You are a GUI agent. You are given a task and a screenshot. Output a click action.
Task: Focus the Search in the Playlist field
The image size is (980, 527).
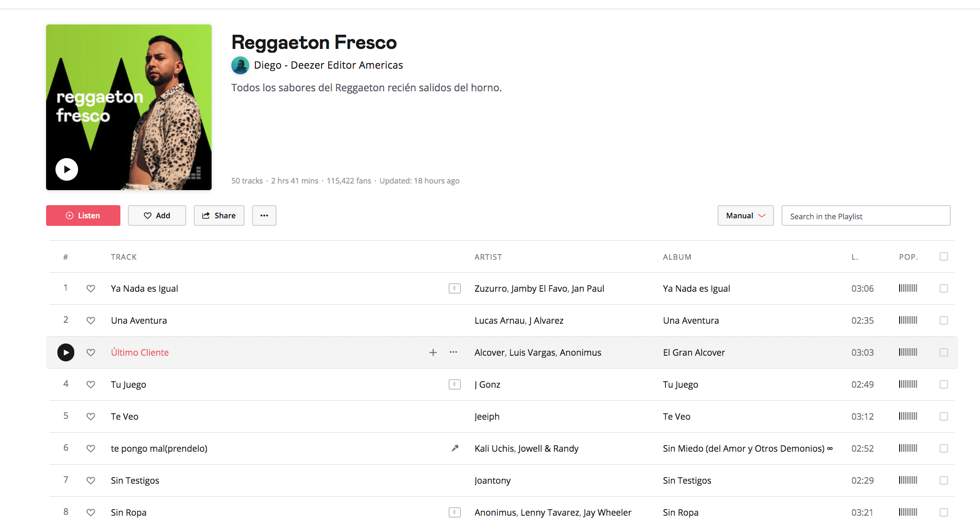[x=865, y=216]
